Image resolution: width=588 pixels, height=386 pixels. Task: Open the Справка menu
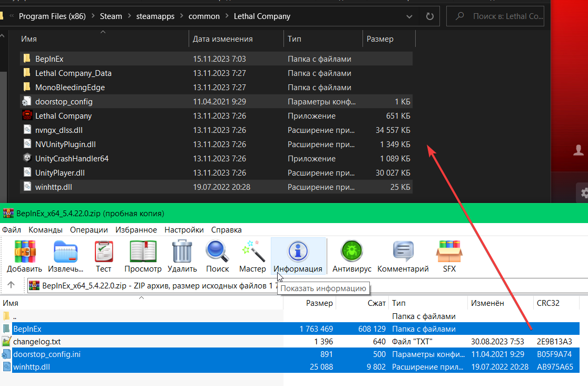coord(227,230)
